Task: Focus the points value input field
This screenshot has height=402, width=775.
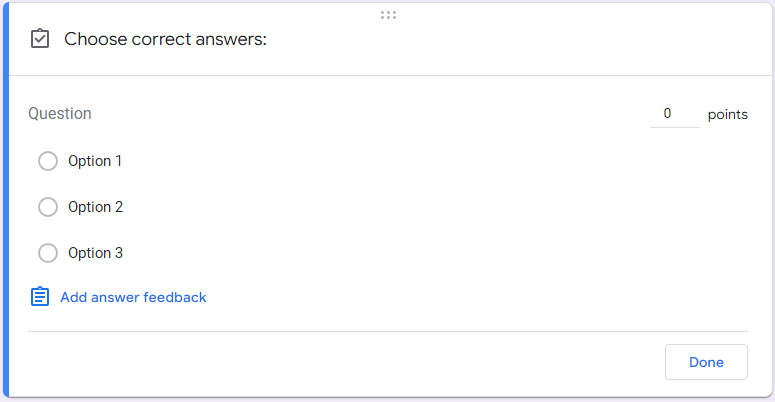Action: (x=675, y=114)
